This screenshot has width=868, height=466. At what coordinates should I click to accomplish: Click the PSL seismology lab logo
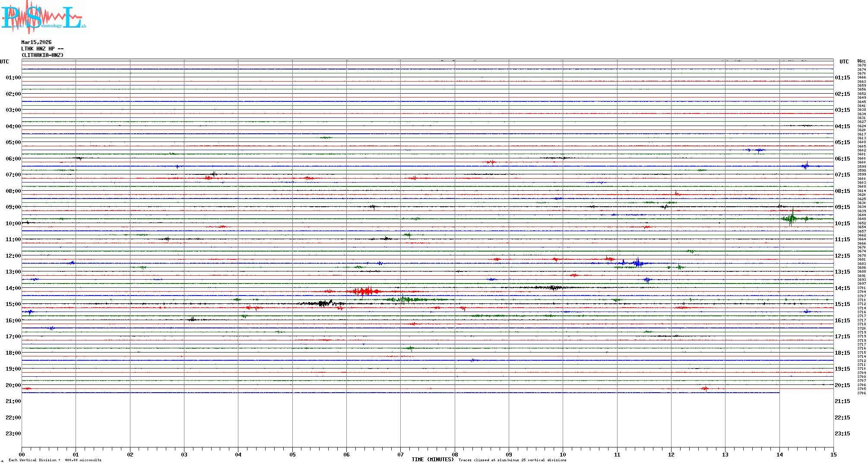click(x=43, y=17)
